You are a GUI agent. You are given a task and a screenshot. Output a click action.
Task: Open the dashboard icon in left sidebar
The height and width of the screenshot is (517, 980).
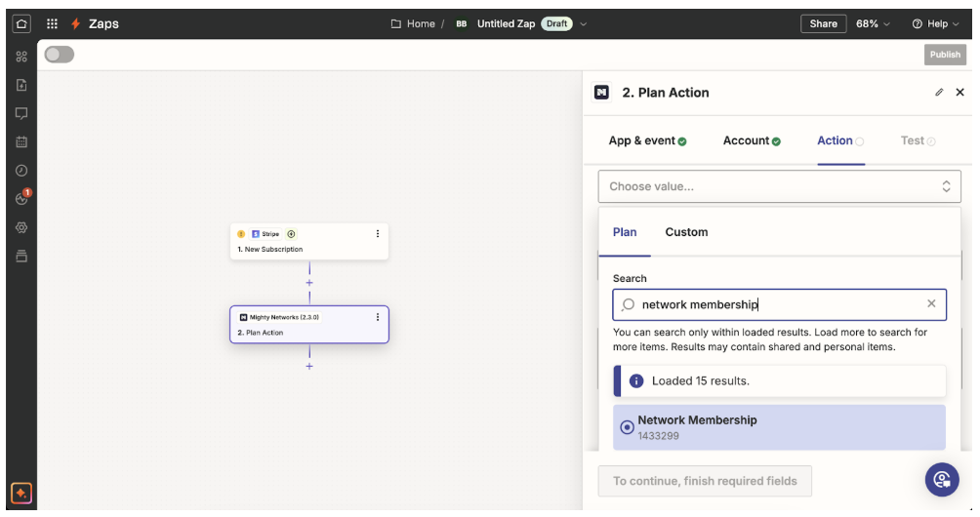(21, 57)
